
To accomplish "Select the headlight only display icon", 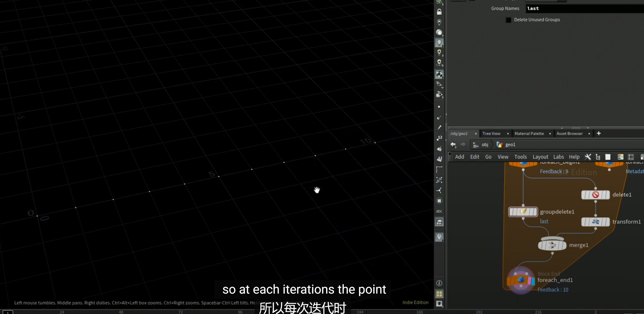I will pyautogui.click(x=439, y=32).
